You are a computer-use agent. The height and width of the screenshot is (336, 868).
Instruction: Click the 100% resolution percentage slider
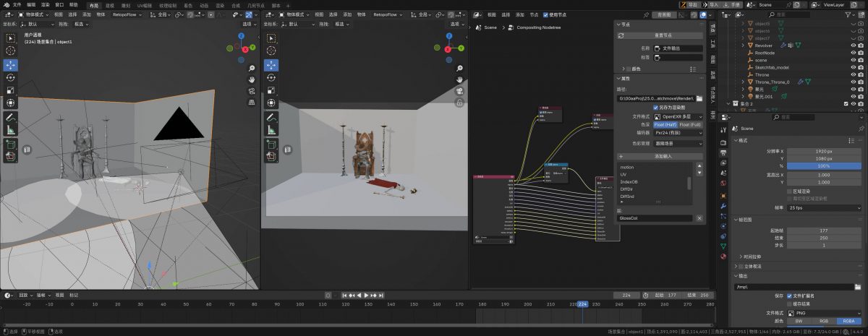click(823, 165)
